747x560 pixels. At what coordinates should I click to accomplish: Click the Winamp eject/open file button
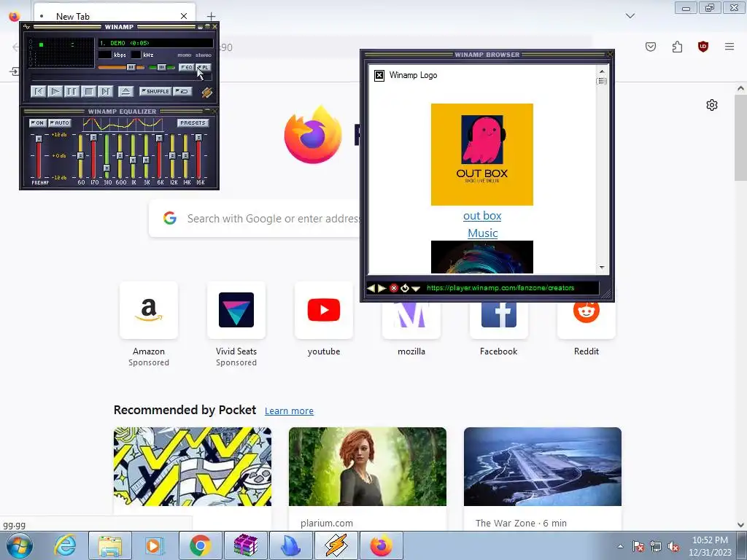pyautogui.click(x=125, y=91)
